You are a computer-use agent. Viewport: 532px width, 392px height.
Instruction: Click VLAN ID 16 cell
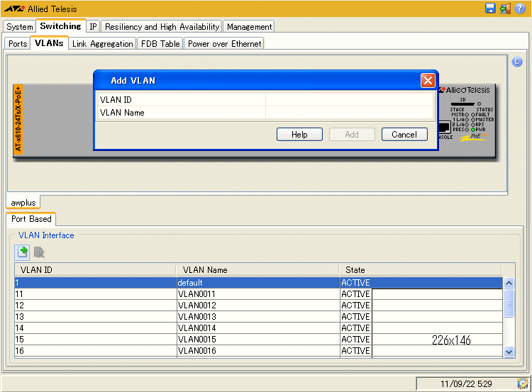click(x=96, y=351)
